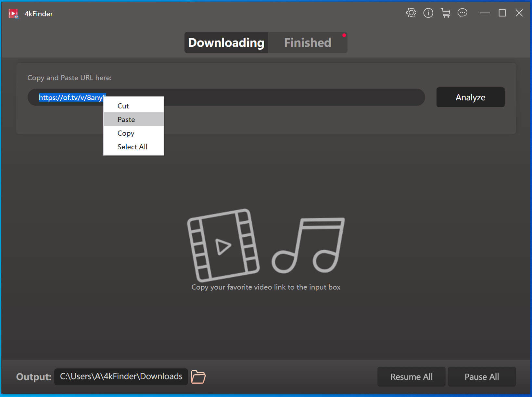
Task: Click the Pause All button
Action: point(482,377)
